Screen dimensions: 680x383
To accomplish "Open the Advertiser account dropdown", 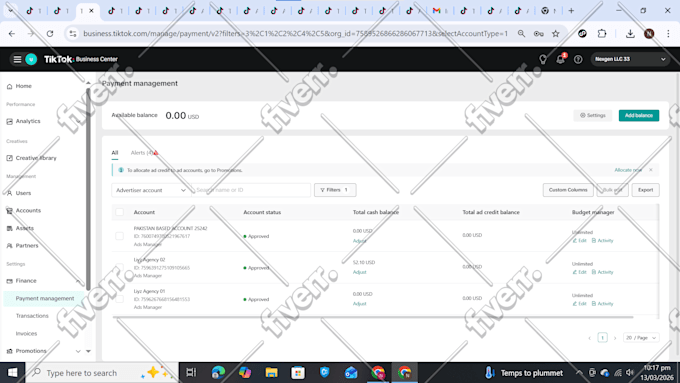I will (151, 190).
